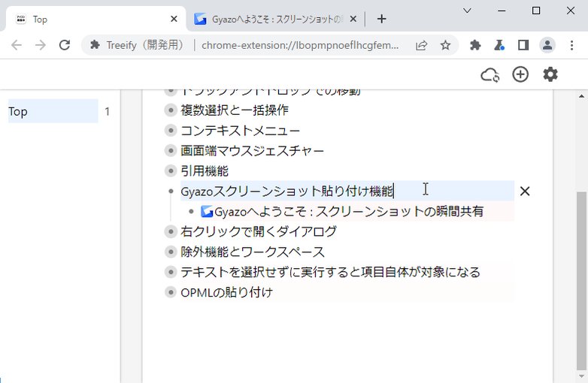Click text OPMLの貼り付け

[226, 292]
